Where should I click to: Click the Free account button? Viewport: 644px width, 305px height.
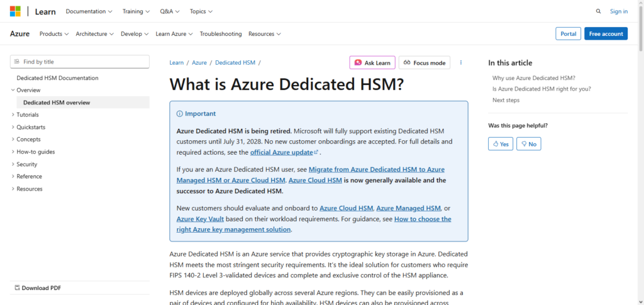606,34
